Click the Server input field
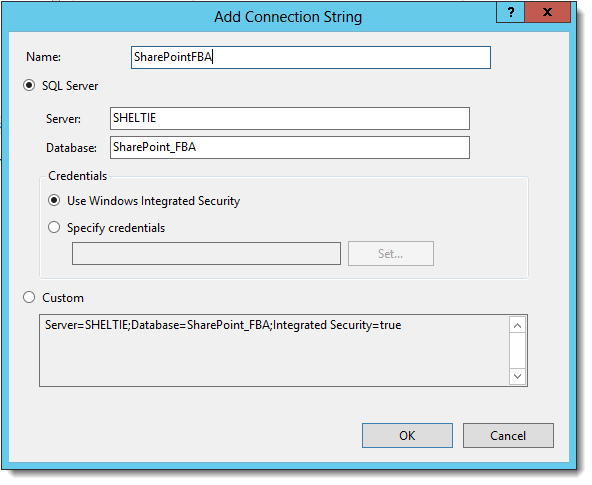 (290, 119)
